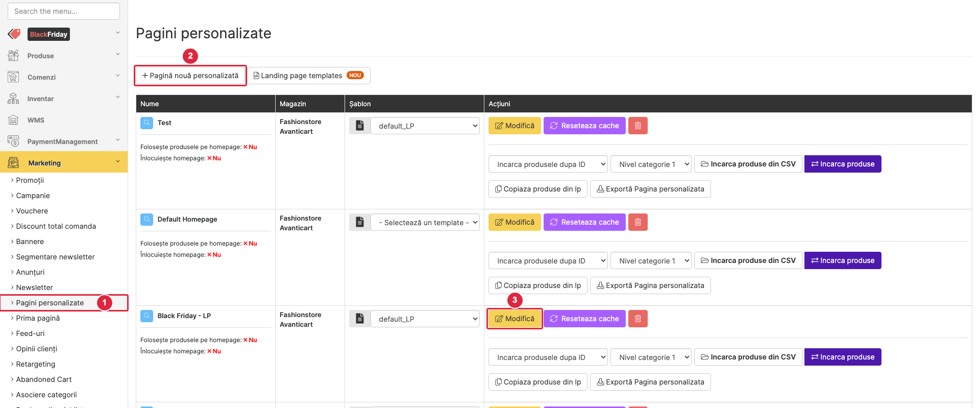Image resolution: width=980 pixels, height=408 pixels.
Task: Click Modifică for Black Friday - LP
Action: point(514,319)
